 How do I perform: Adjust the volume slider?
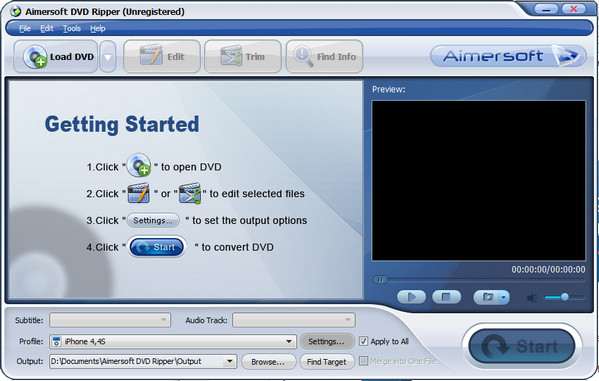565,297
